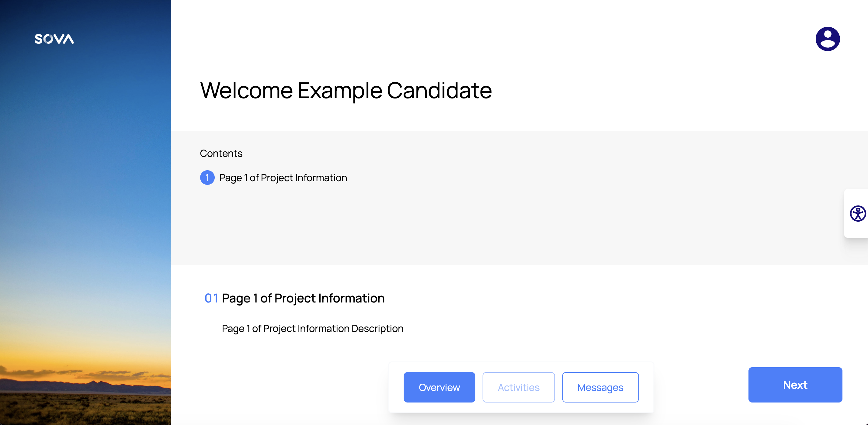Click the Contents heading label

[x=221, y=153]
